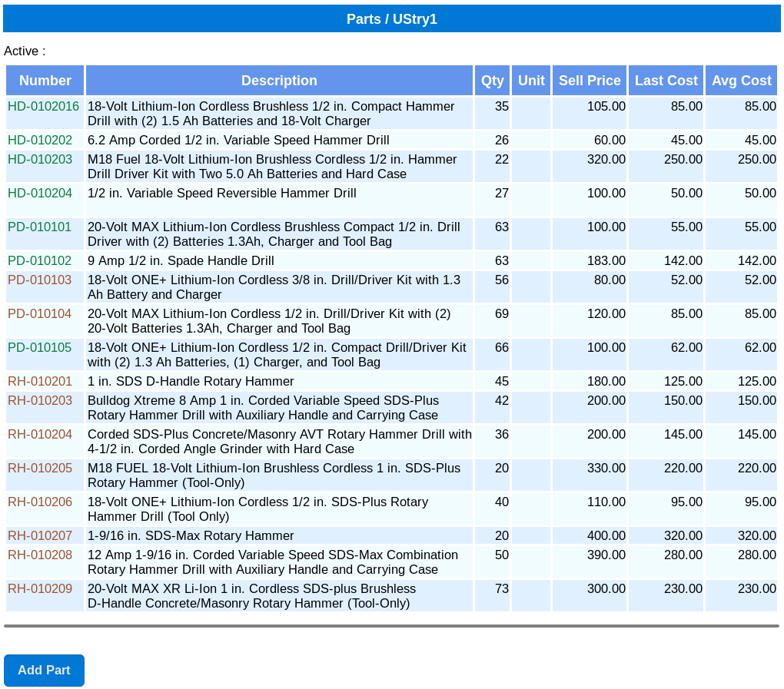Viewport: 784px width, 689px height.
Task: Click last cost 250.00 for HD-010203
Action: pyautogui.click(x=683, y=160)
